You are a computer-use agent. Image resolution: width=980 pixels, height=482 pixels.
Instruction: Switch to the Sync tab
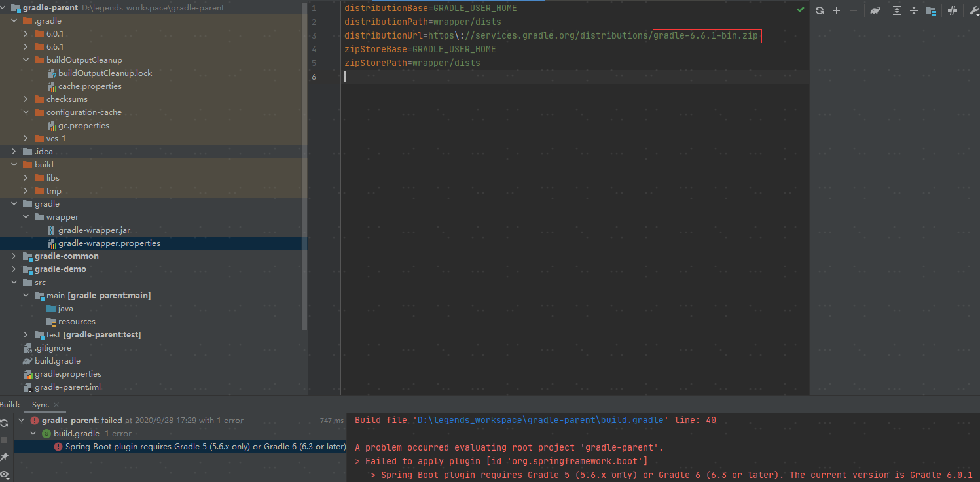[x=41, y=405]
